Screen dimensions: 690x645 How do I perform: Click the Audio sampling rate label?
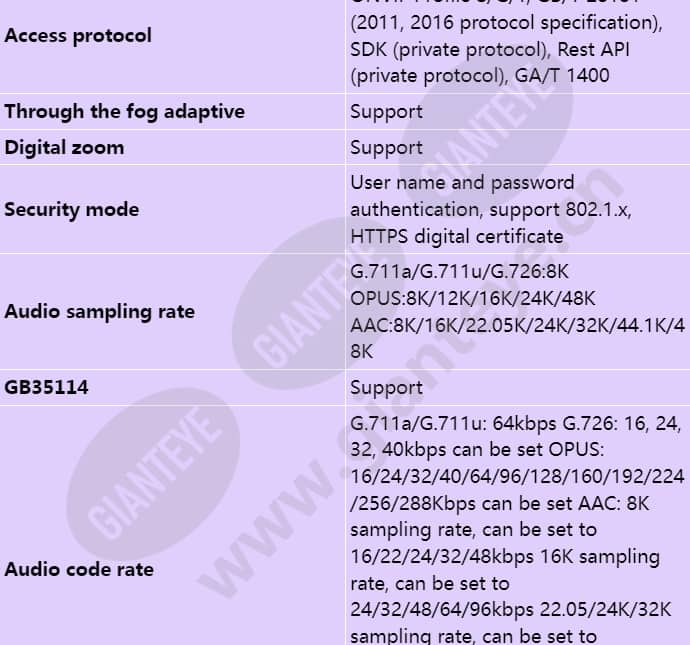(x=99, y=312)
